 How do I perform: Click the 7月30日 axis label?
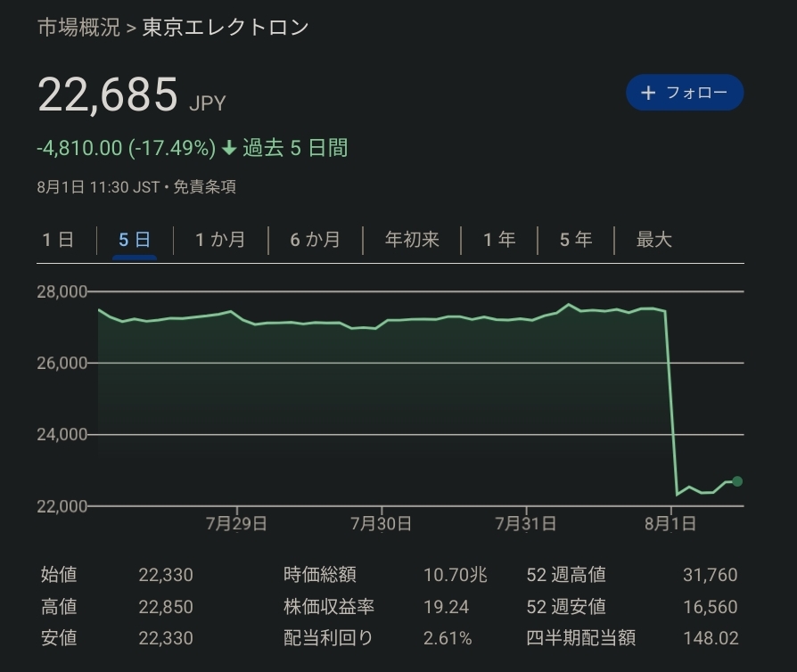382,523
